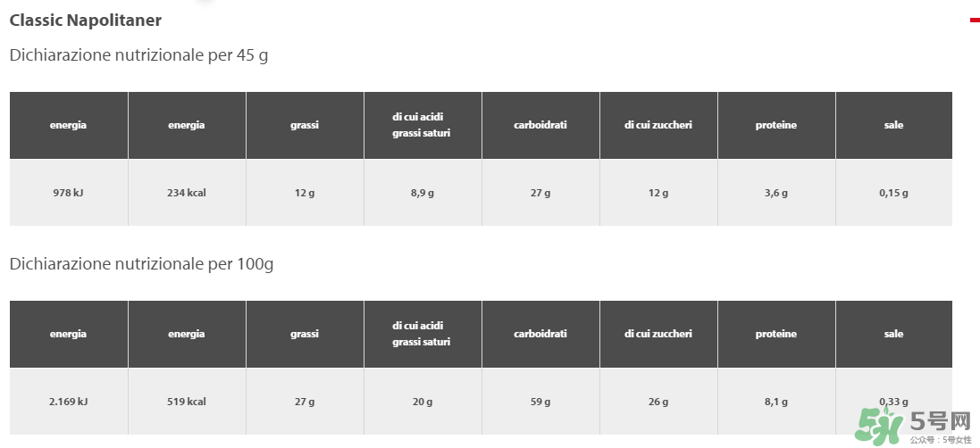Click 'di cui zuccheri' header in the 100g table
980x448 pixels.
click(658, 334)
